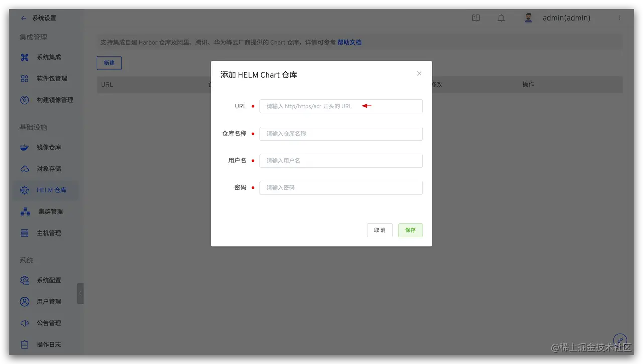The image size is (643, 364).
Task: Select 系统配置 in the sidebar
Action: (x=49, y=280)
